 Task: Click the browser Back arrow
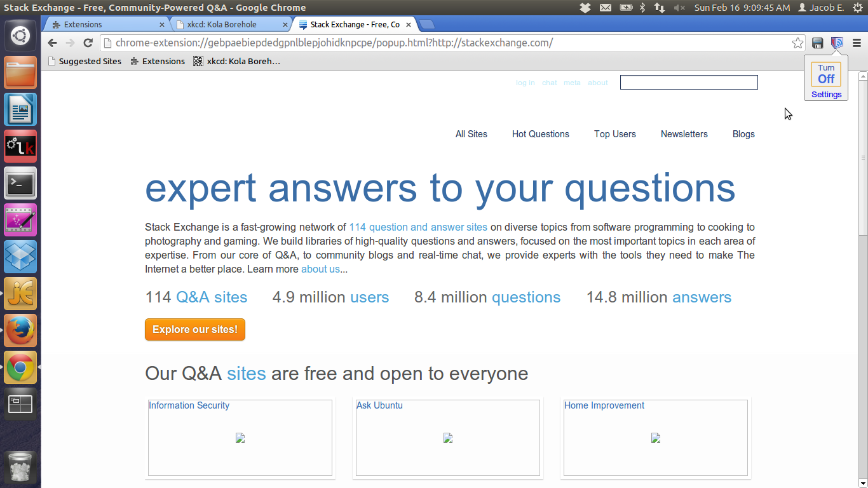(x=52, y=43)
